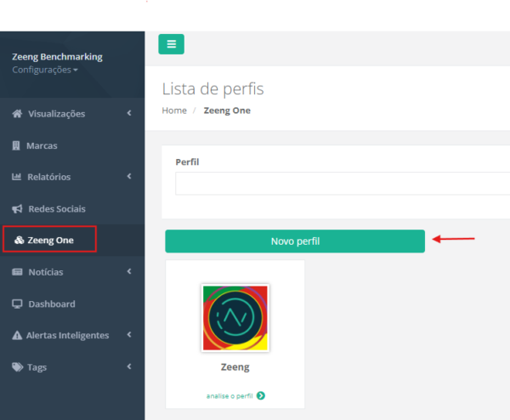Click the Redes Sociais megaphone icon
Screen dimensions: 510x420
point(17,209)
